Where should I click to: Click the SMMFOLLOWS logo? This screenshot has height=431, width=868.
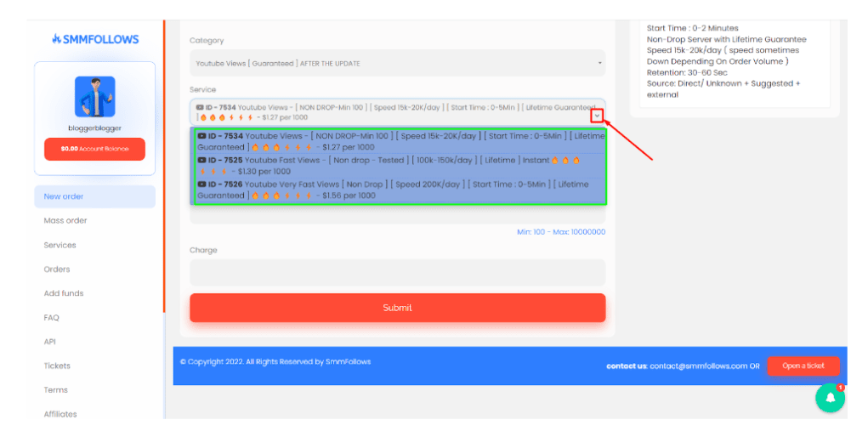[x=95, y=39]
